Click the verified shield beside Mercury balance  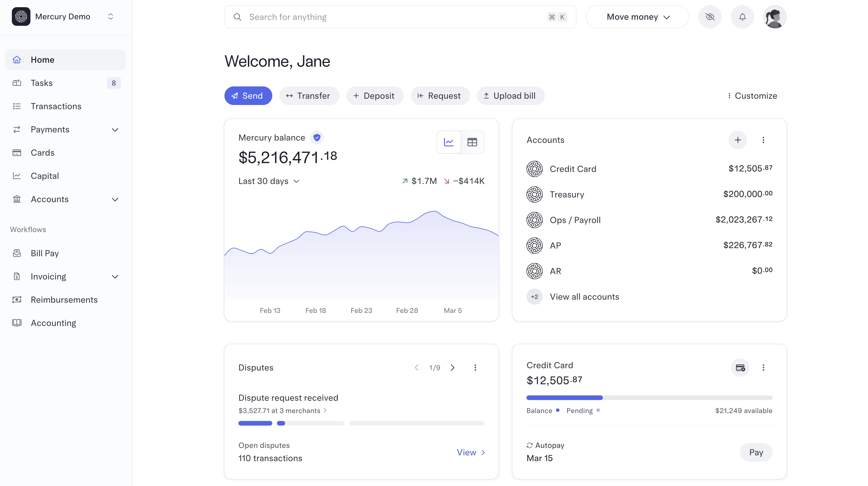pos(317,138)
